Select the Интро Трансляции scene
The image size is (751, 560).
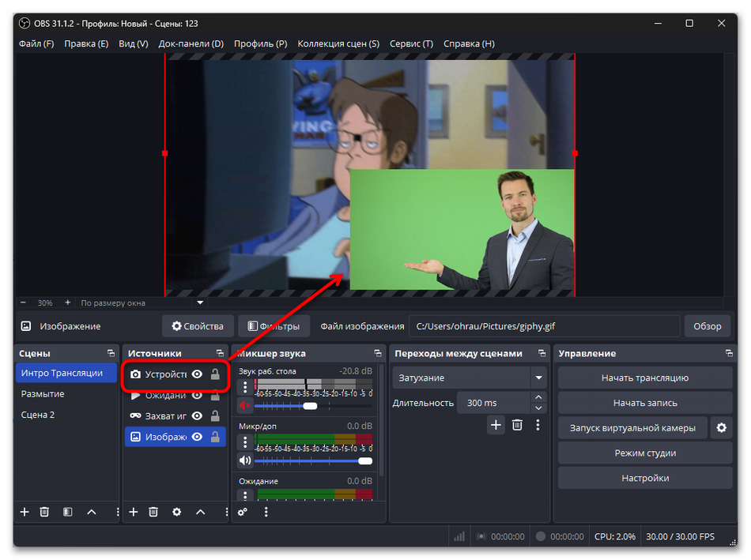tap(66, 373)
